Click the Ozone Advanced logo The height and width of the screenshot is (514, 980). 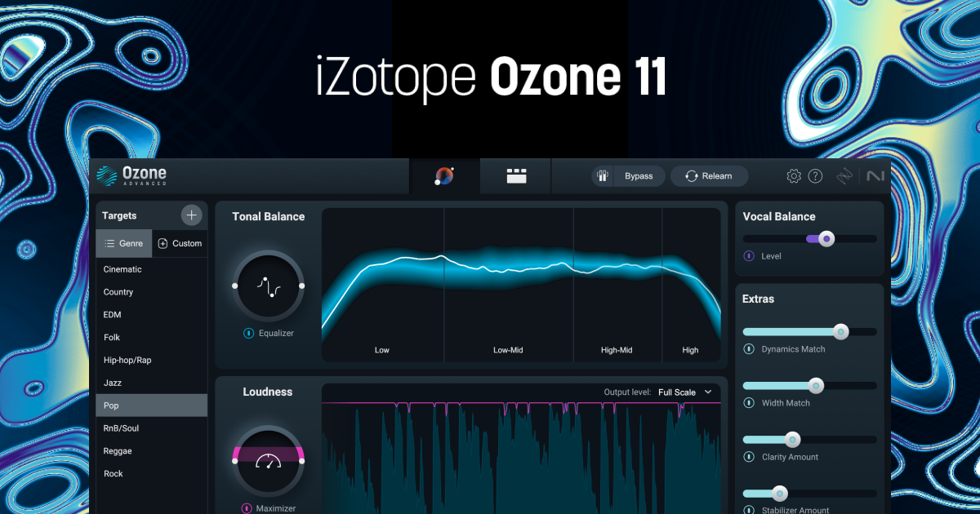point(131,175)
